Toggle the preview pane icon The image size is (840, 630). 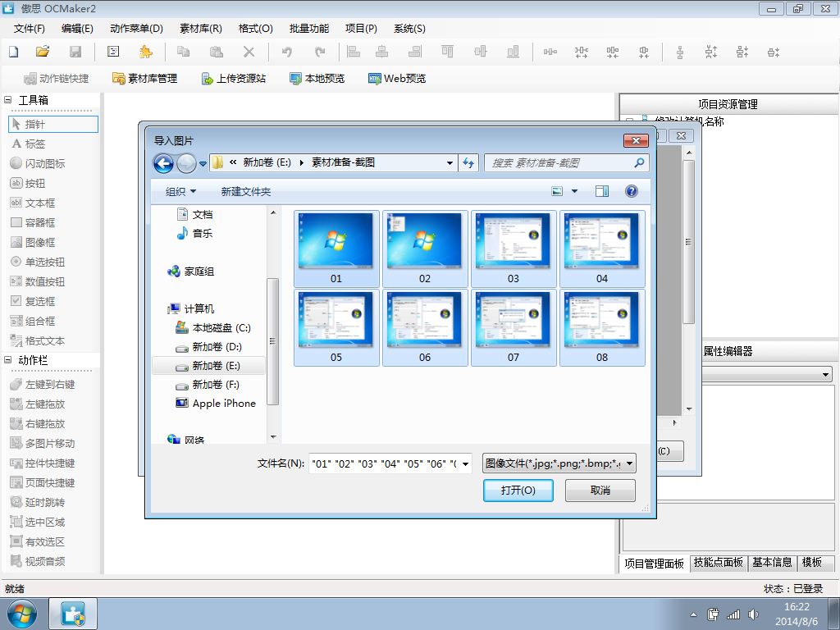(x=602, y=191)
